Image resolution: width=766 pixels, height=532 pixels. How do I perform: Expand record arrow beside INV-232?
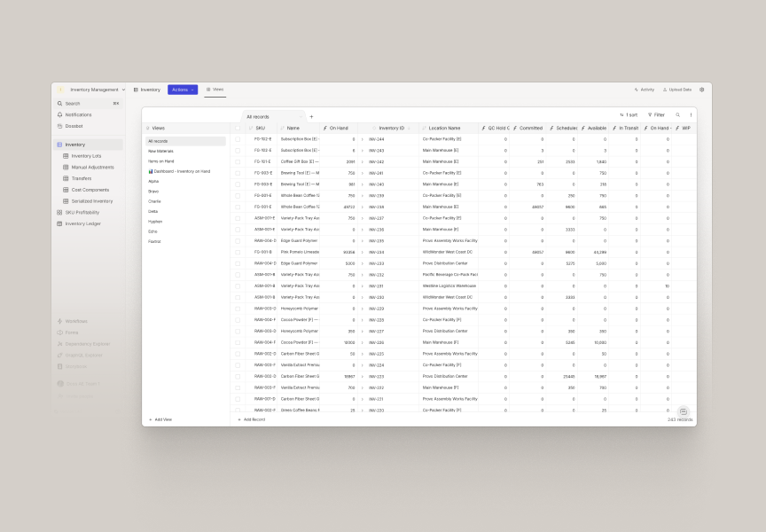pyautogui.click(x=363, y=275)
